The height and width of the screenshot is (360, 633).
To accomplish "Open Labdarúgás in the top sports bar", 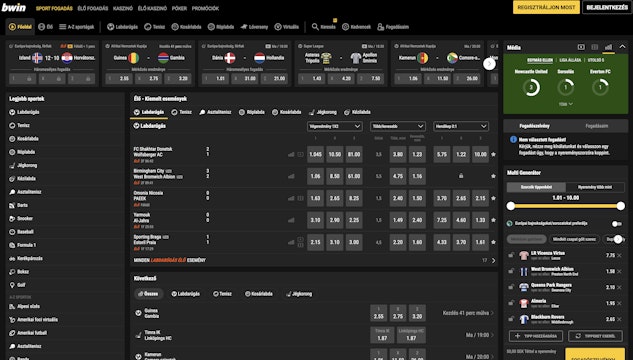I will point(122,27).
